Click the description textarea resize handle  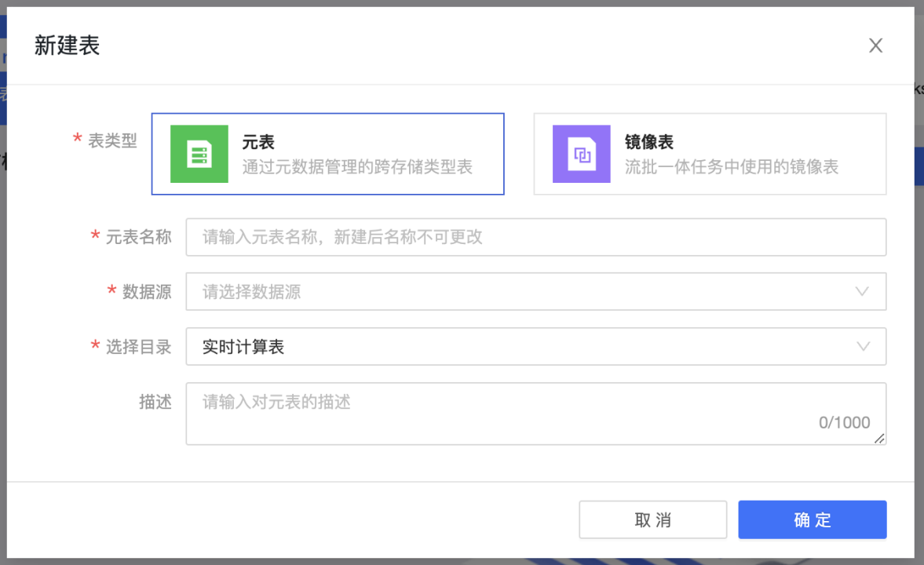tap(880, 439)
